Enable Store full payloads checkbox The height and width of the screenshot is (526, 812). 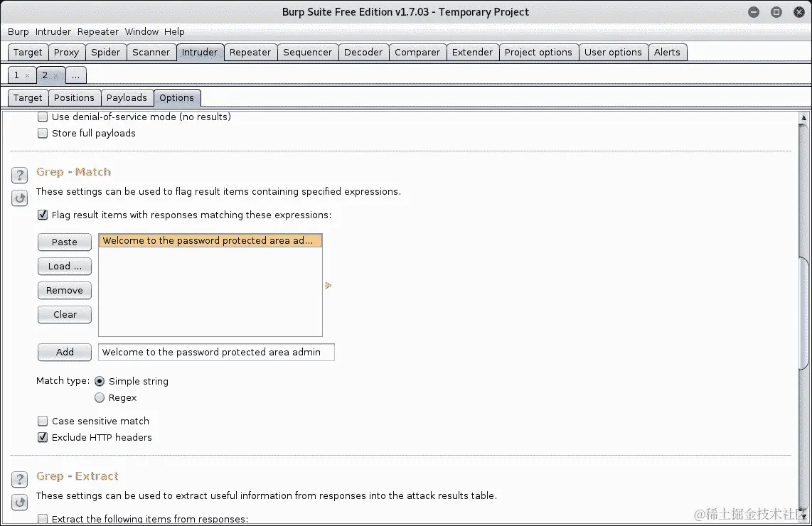pyautogui.click(x=43, y=133)
